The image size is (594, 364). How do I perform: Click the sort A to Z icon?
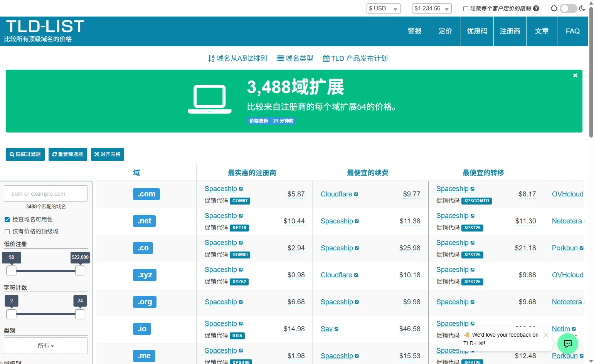pos(211,59)
